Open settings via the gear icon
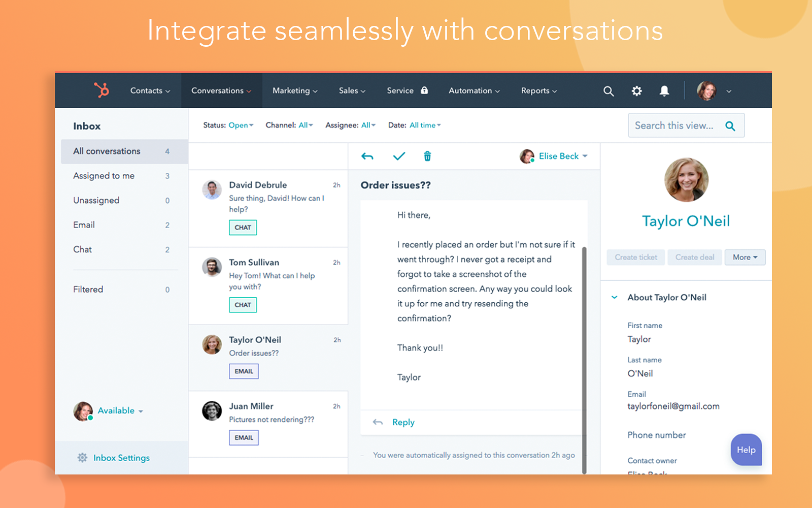The width and height of the screenshot is (812, 508). coord(636,90)
